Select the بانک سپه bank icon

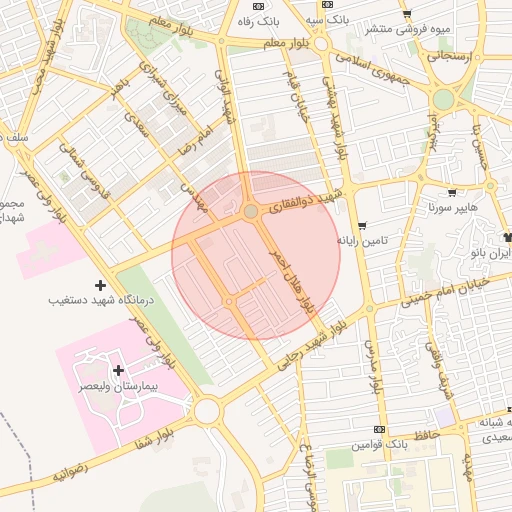[x=328, y=4]
